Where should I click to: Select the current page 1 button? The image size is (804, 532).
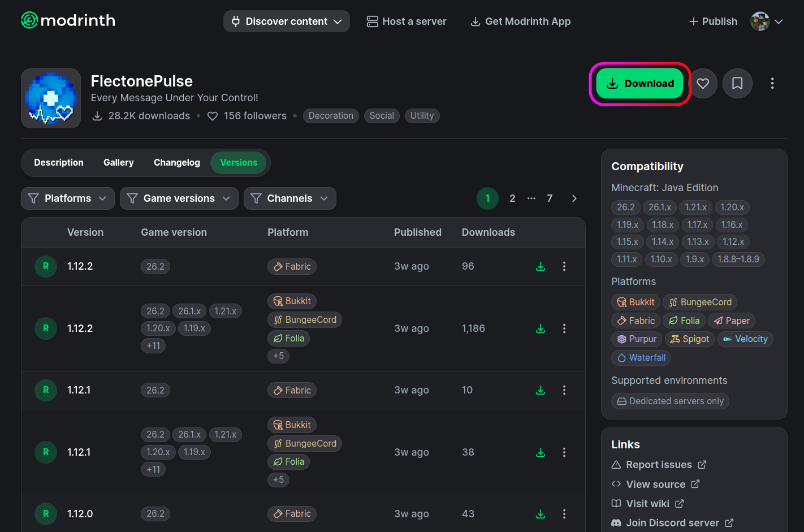point(487,198)
